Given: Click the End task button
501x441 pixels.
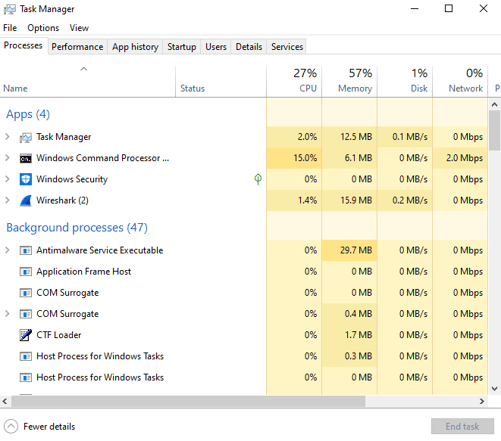Looking at the screenshot, I should point(462,426).
